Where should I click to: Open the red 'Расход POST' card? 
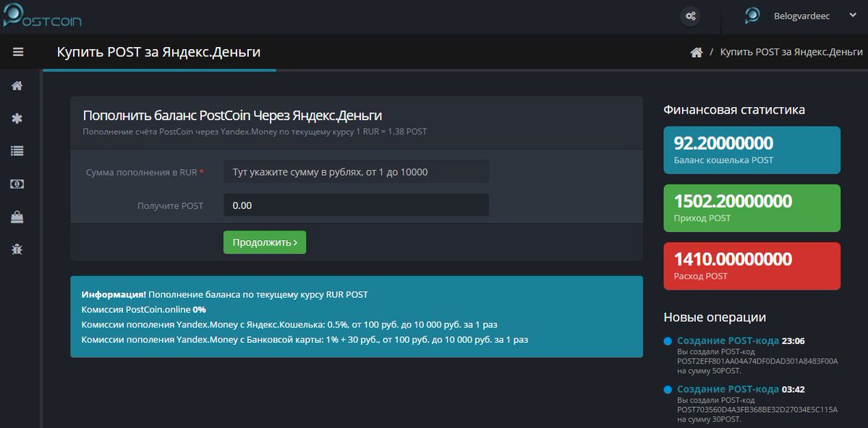pos(752,266)
